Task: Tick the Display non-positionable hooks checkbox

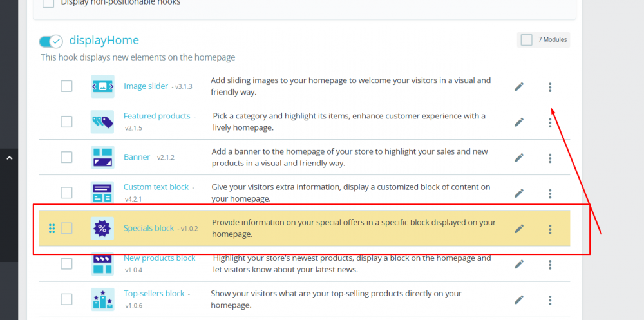Action: tap(48, 3)
